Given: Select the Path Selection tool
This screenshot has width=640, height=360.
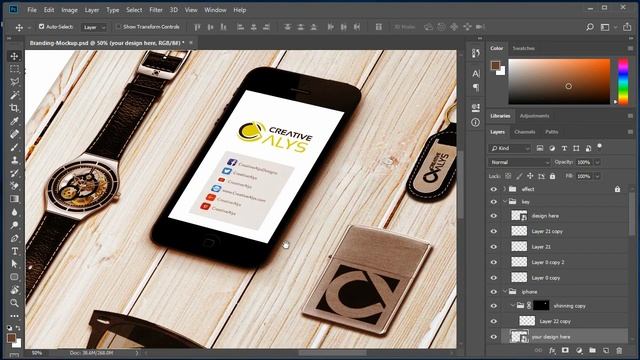Looking at the screenshot, I should click(x=14, y=264).
